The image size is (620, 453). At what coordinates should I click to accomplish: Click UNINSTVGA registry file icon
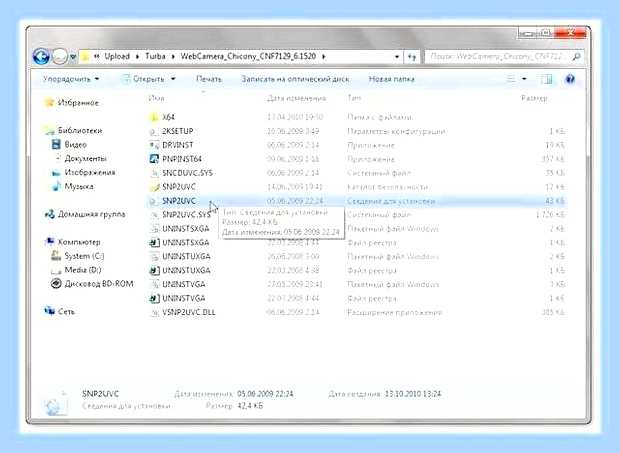click(x=154, y=298)
